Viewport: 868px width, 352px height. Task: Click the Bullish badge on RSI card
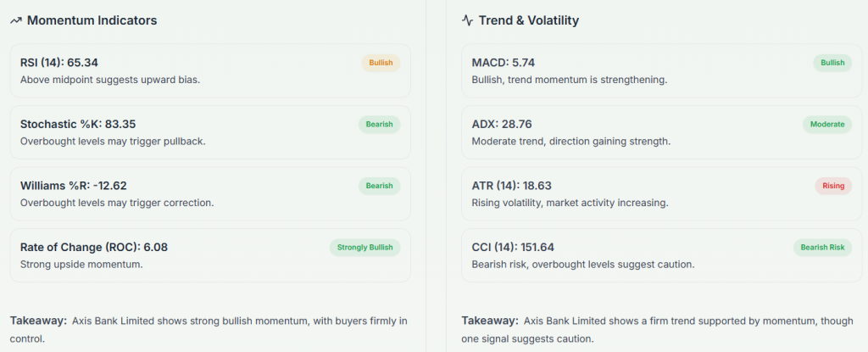pos(381,63)
